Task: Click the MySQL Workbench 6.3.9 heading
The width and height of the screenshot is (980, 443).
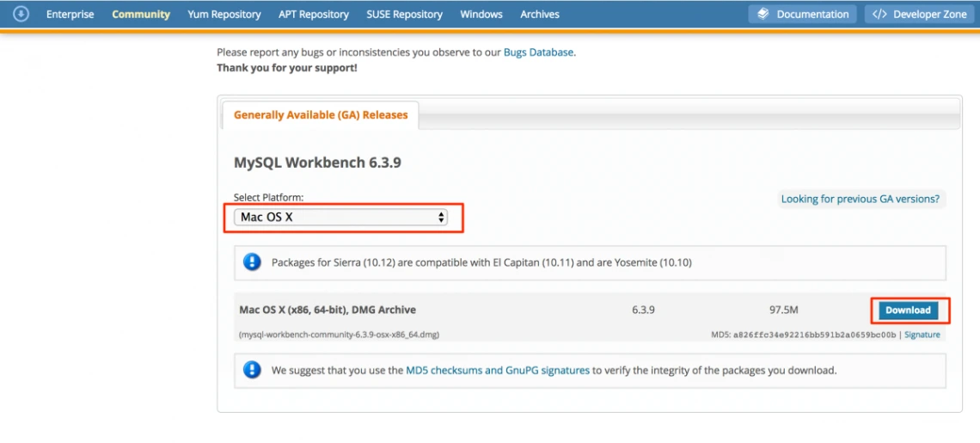Action: pyautogui.click(x=317, y=163)
